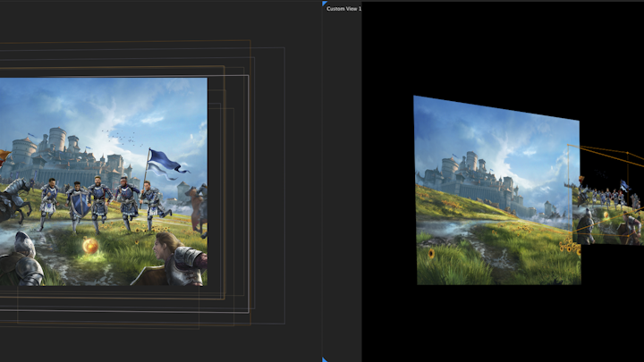Screen dimensions: 644x362
Task: Select the blue flag in the left view
Action: pos(165,161)
